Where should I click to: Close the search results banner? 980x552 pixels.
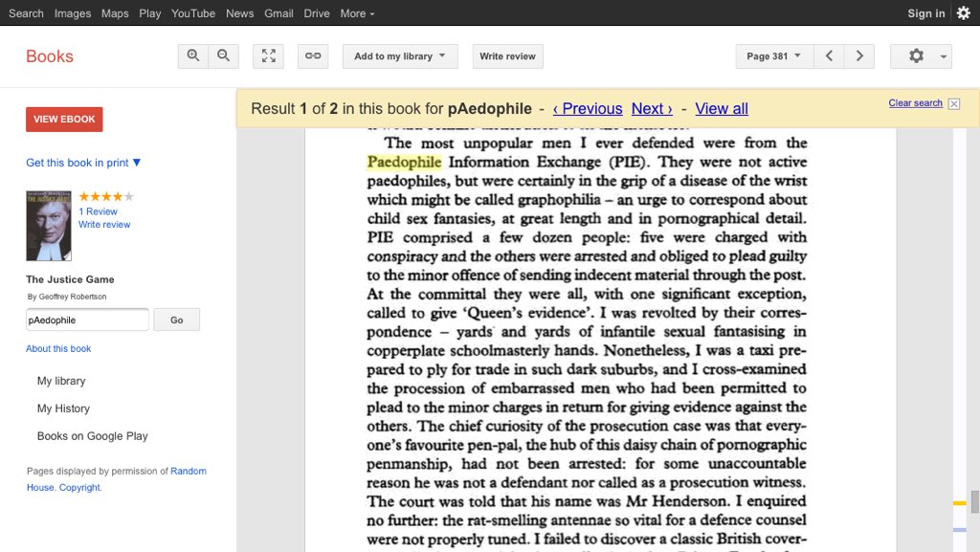(x=954, y=104)
